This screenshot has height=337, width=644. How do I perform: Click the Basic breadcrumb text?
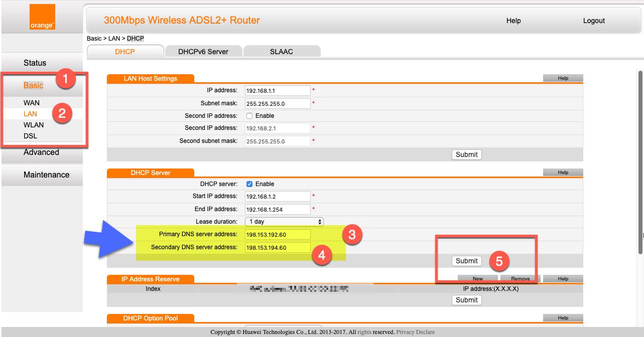(x=94, y=39)
